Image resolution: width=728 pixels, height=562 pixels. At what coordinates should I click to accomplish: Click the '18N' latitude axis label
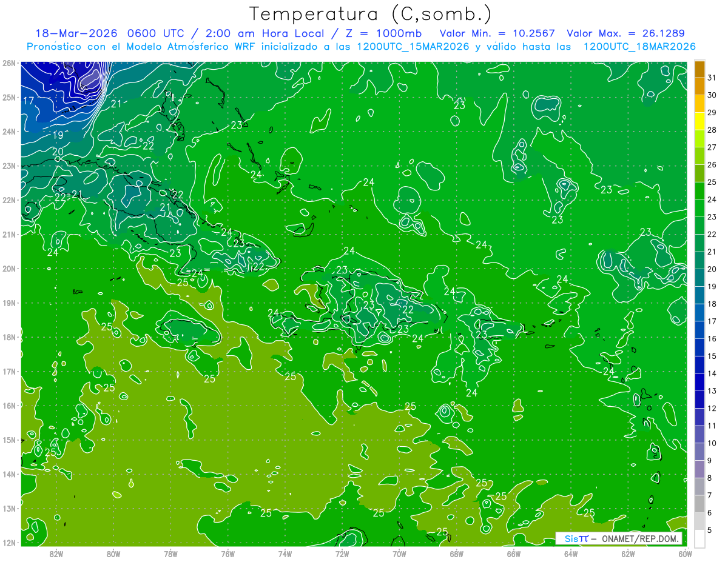click(9, 337)
